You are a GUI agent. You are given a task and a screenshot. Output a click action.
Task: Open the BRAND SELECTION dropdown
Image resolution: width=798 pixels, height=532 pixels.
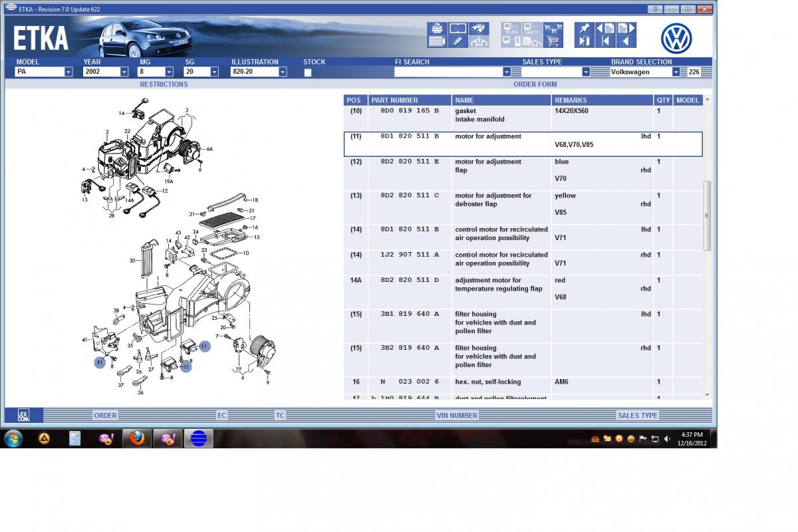pyautogui.click(x=676, y=72)
